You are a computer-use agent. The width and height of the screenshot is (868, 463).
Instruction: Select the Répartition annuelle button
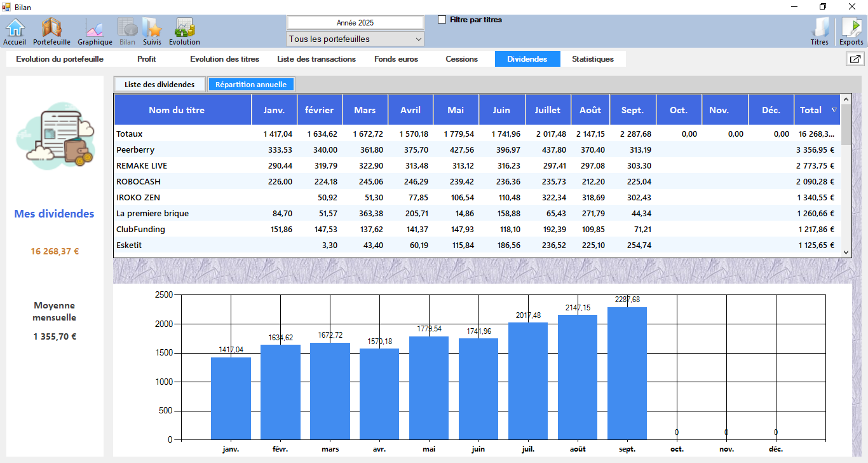click(251, 84)
